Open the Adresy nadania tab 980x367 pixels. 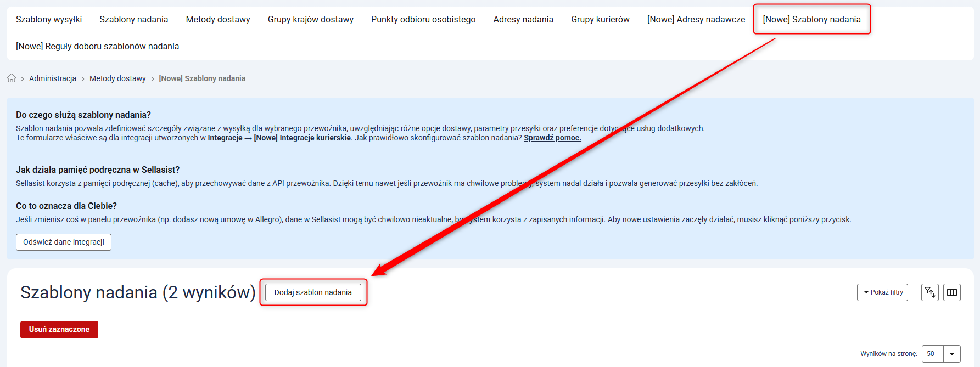pos(523,20)
